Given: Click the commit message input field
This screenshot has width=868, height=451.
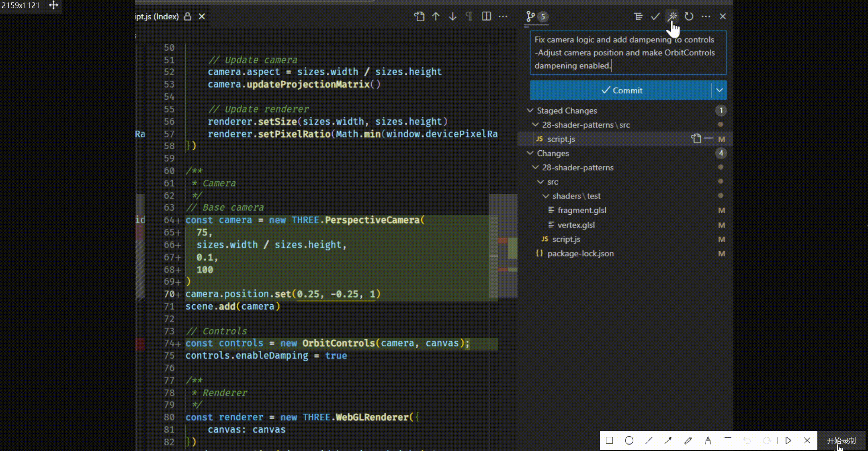Looking at the screenshot, I should click(627, 52).
